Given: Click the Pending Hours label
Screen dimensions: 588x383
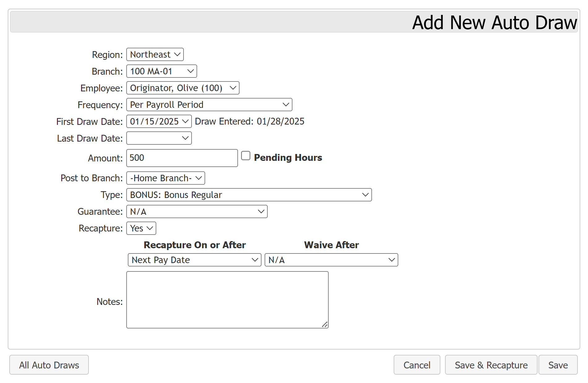Looking at the screenshot, I should point(288,158).
